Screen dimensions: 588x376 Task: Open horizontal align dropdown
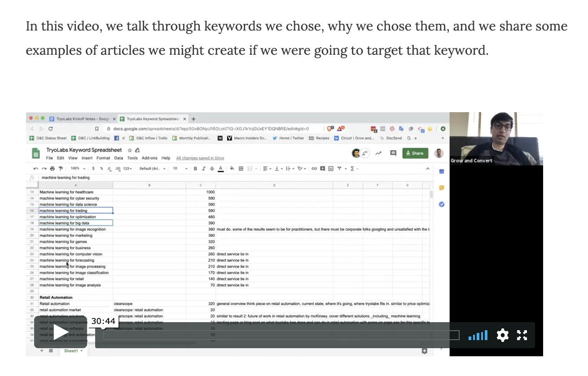point(267,169)
